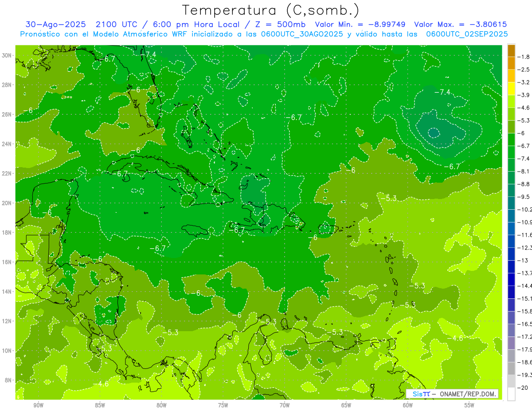Click the 16N latitude axis label
Image resolution: width=532 pixels, height=411 pixels.
click(7, 262)
